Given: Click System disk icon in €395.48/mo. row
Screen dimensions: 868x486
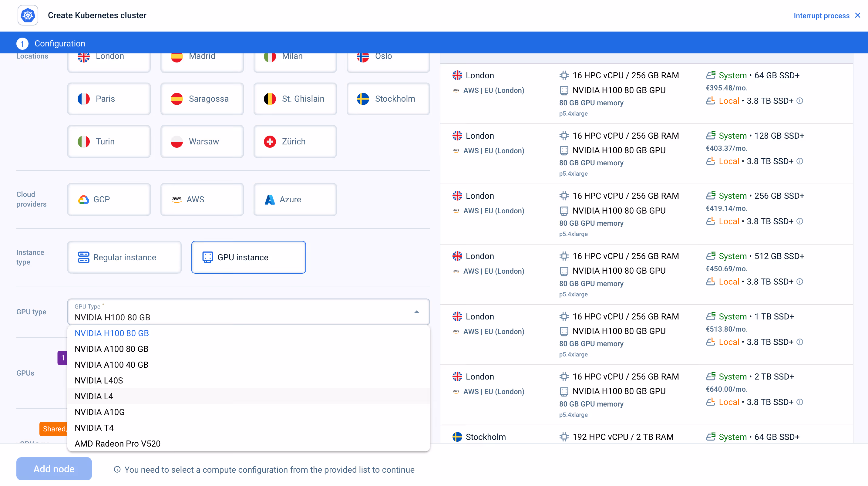Looking at the screenshot, I should (711, 75).
